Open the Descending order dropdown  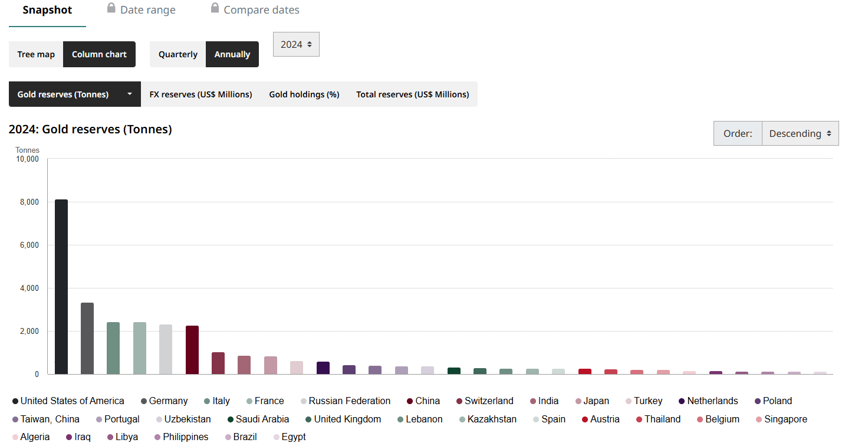800,133
